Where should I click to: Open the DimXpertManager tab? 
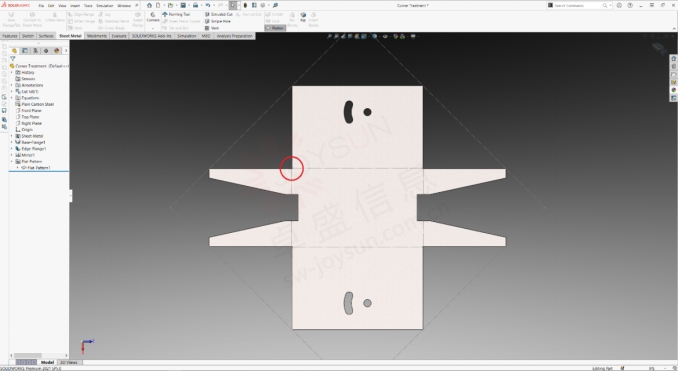[x=46, y=51]
